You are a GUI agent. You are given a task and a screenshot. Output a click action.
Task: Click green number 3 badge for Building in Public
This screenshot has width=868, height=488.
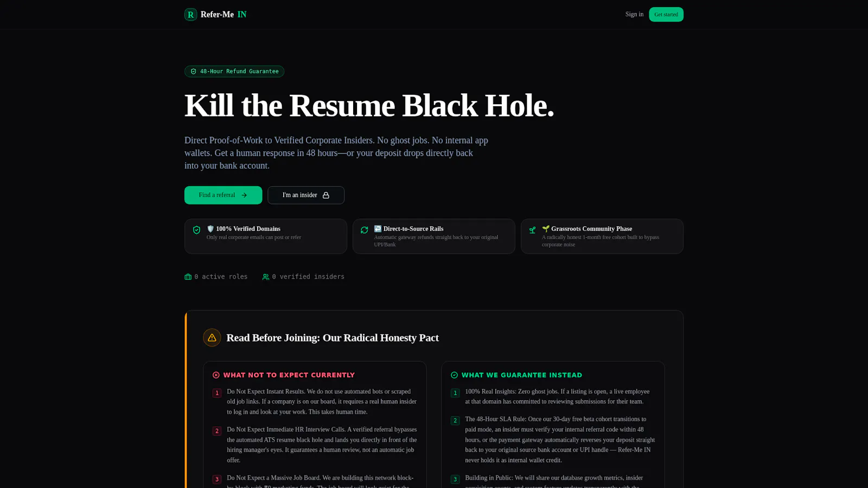(455, 479)
